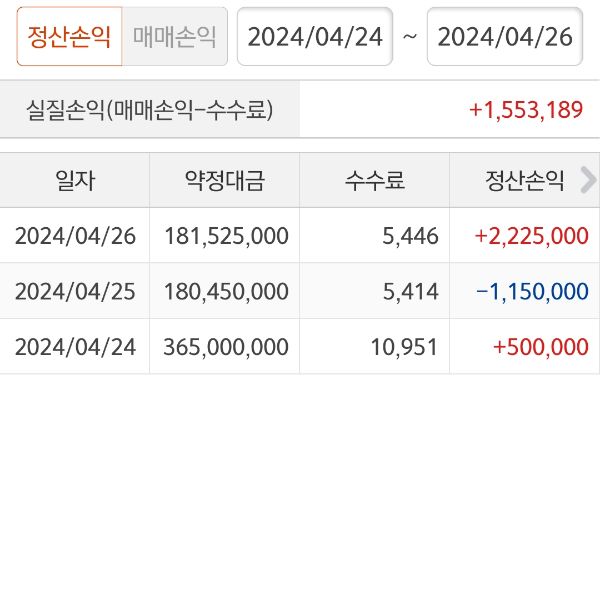Viewport: 600px width, 600px height.
Task: Switch to the 매매손익 tab
Action: pos(175,37)
